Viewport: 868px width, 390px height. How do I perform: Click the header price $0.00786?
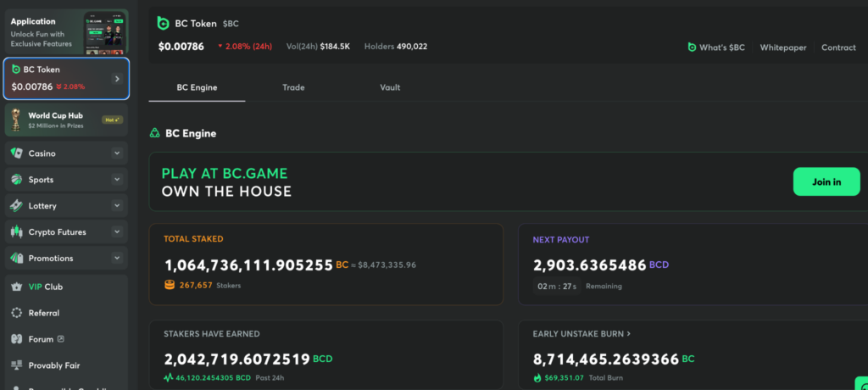181,47
